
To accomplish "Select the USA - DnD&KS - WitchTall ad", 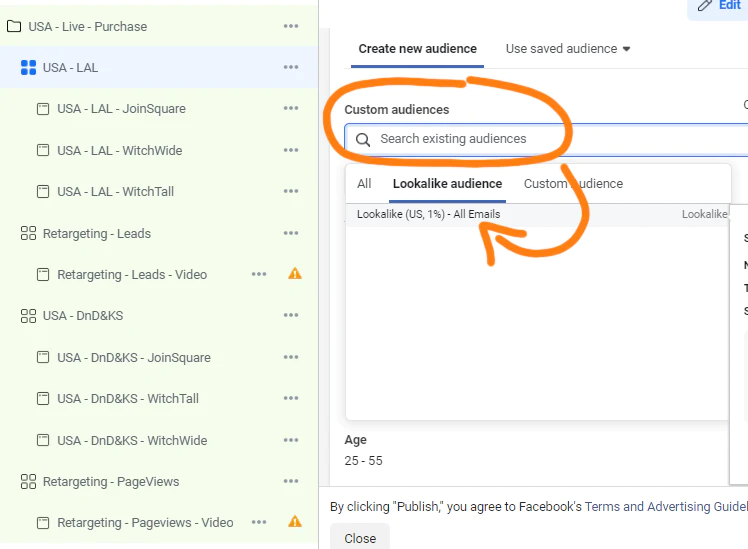I will 128,399.
